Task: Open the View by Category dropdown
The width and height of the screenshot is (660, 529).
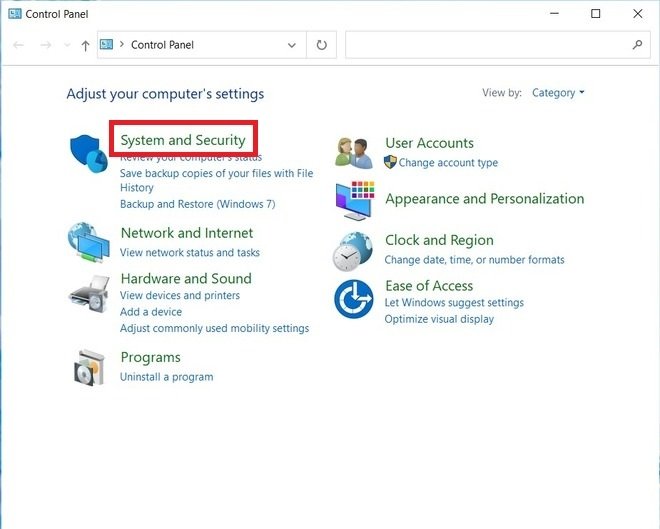Action: (558, 93)
